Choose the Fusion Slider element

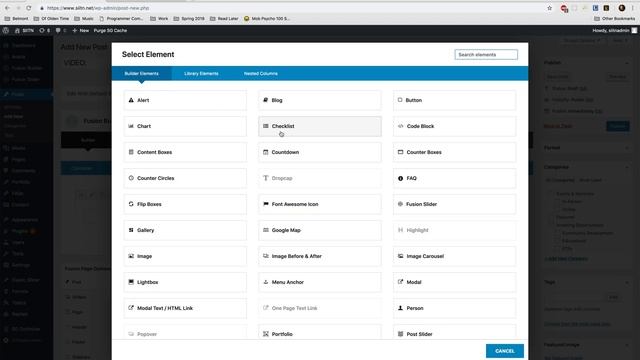click(x=454, y=204)
